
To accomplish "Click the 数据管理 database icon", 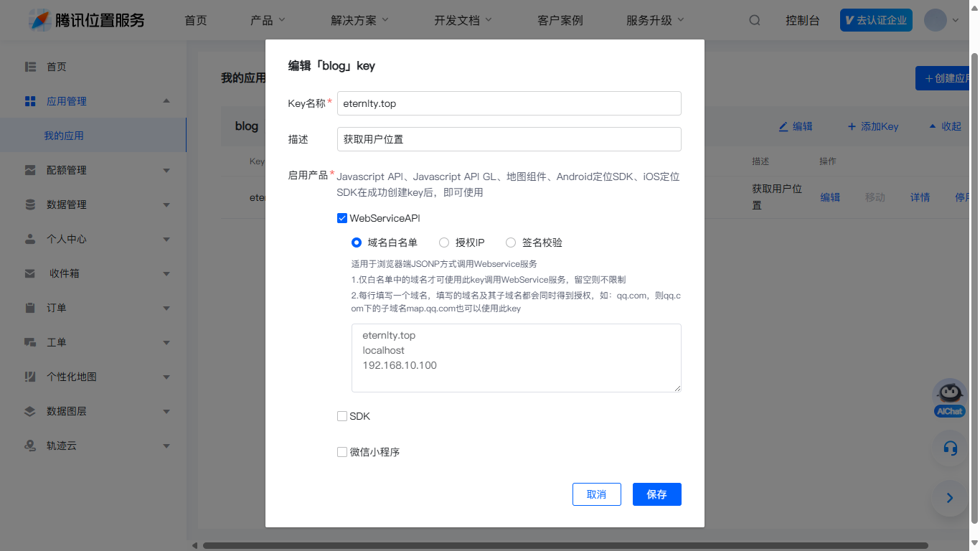I will 30,204.
